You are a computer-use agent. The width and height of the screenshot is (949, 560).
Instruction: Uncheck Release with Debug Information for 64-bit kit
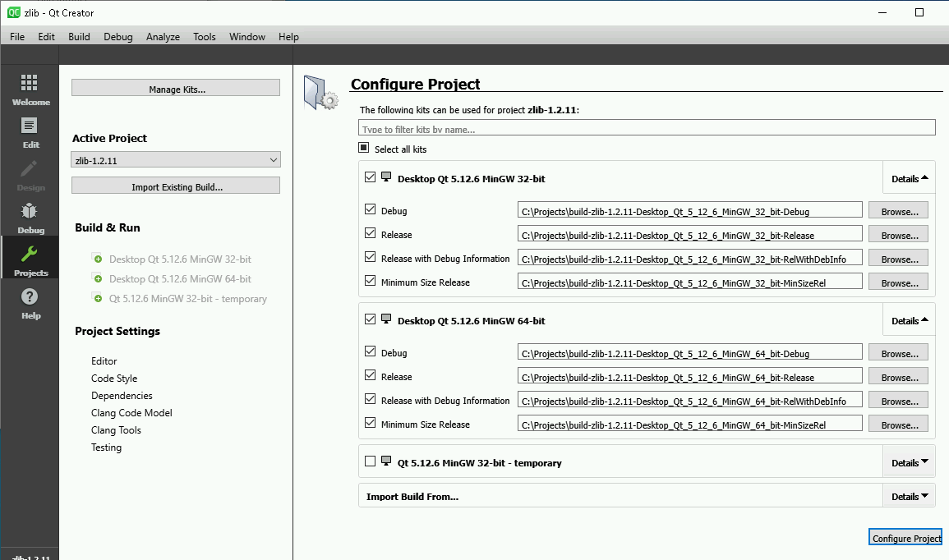pos(371,399)
